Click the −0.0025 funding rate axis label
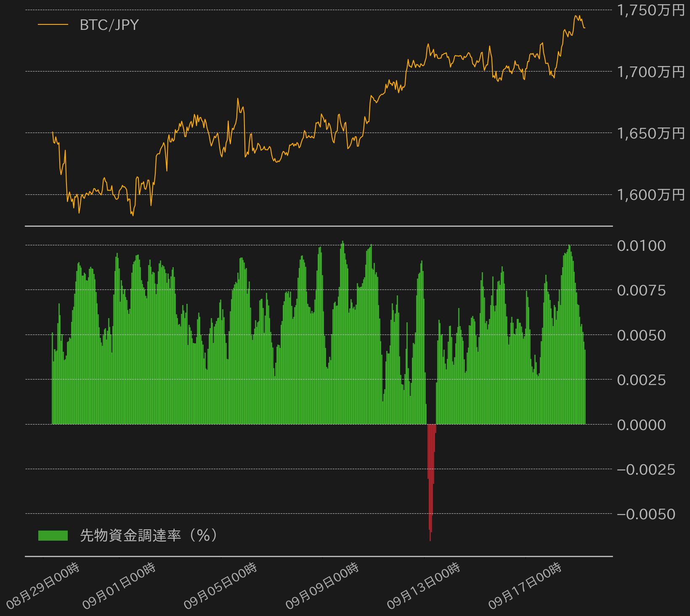This screenshot has height=616, width=690. coord(646,470)
